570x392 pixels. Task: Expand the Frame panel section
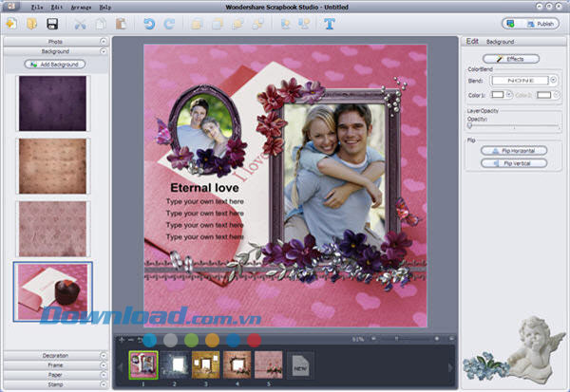tap(56, 365)
